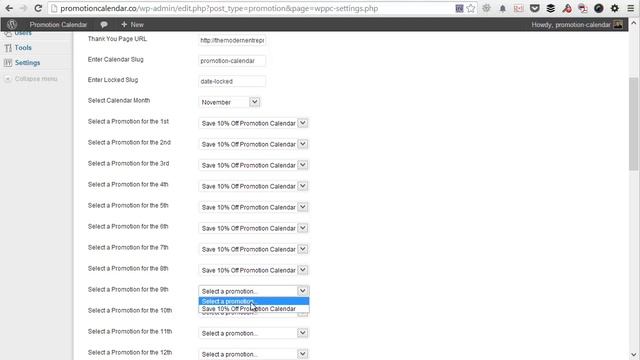
Task: Click the 'Select a Promotion for the 10th' label
Action: [130, 311]
